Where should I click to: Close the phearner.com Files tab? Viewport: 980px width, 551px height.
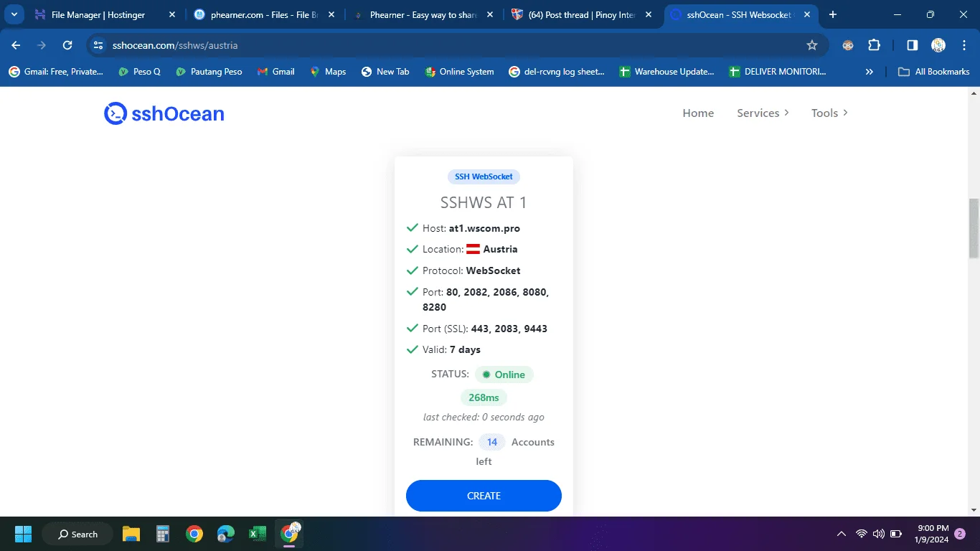pyautogui.click(x=332, y=14)
